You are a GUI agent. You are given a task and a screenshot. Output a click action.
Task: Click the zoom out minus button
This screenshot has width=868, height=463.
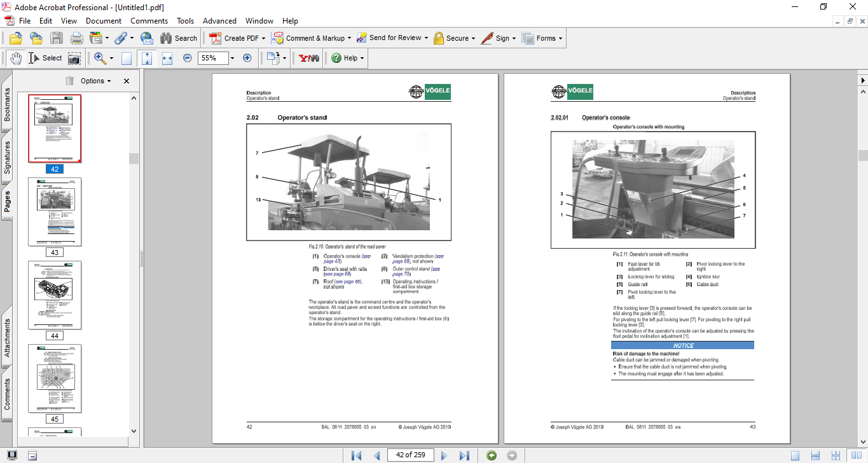coord(188,58)
